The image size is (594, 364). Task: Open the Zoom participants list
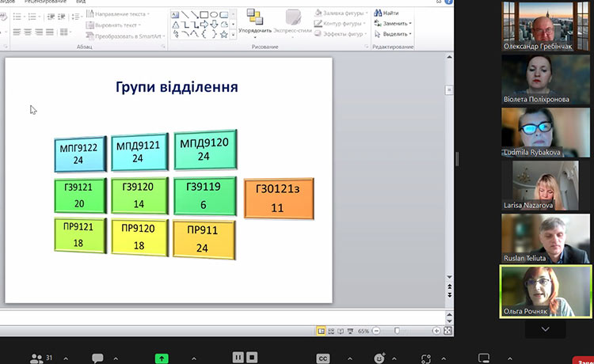pyautogui.click(x=36, y=358)
